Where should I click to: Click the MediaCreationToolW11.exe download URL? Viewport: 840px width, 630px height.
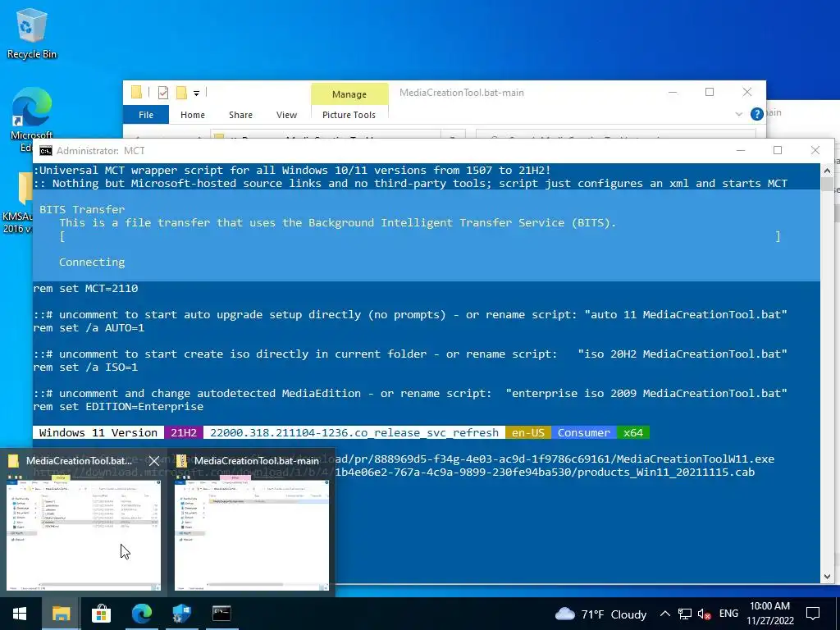[x=555, y=459]
